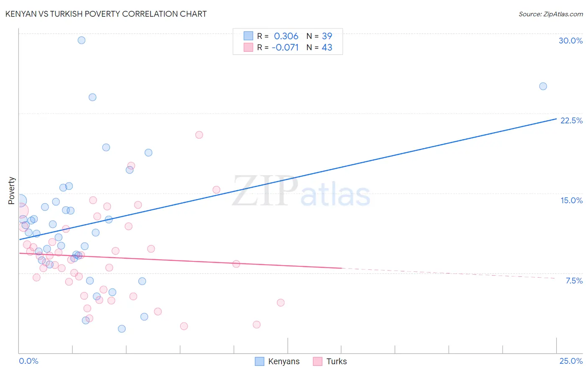
Task: Click the ZIPatlas watermark logo
Action: (x=301, y=192)
